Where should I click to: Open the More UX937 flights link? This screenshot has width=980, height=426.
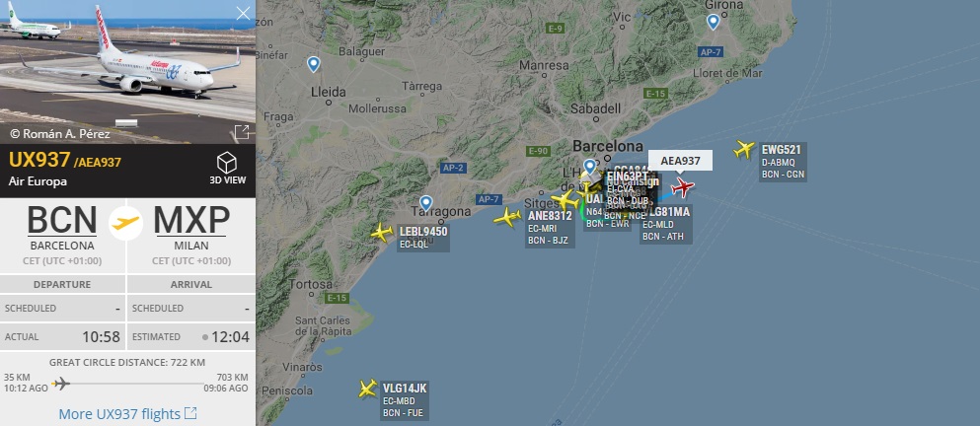(x=127, y=413)
